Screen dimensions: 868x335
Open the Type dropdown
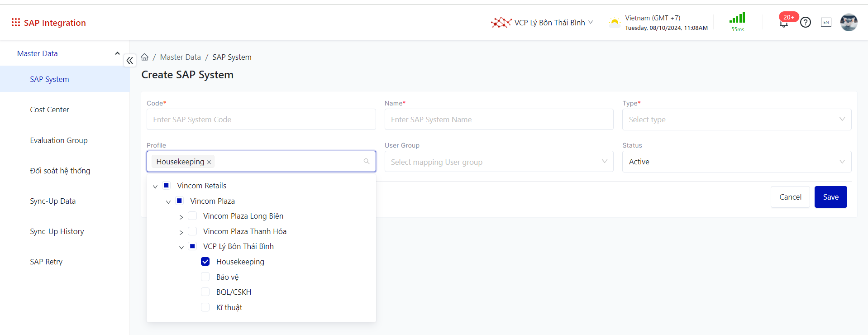[736, 120]
